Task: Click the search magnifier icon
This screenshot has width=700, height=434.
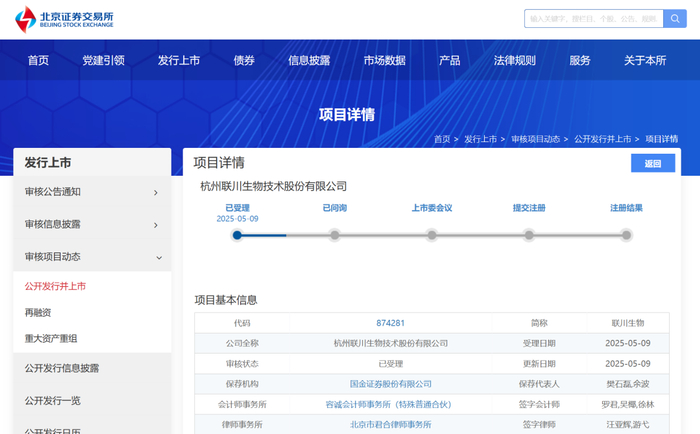Action: tap(676, 19)
